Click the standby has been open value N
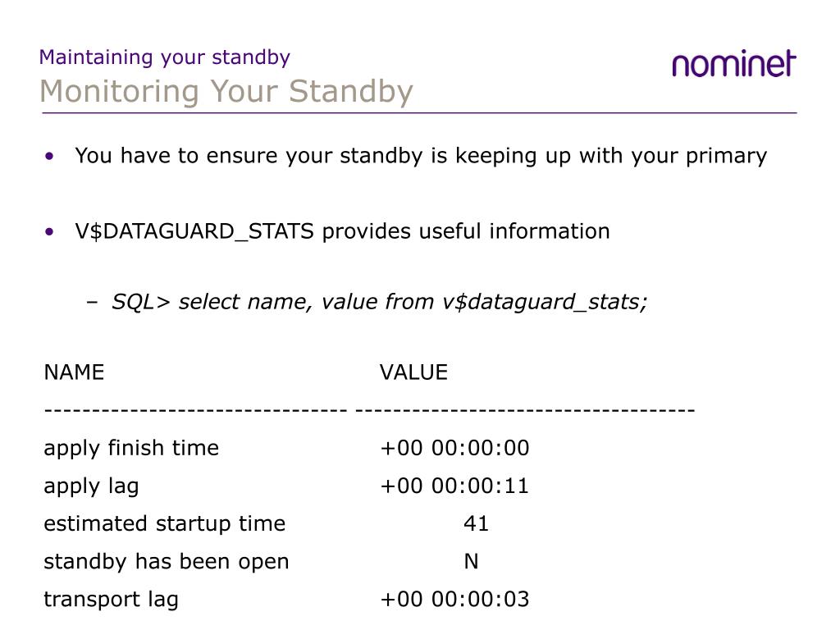The width and height of the screenshot is (840, 630). [x=471, y=561]
